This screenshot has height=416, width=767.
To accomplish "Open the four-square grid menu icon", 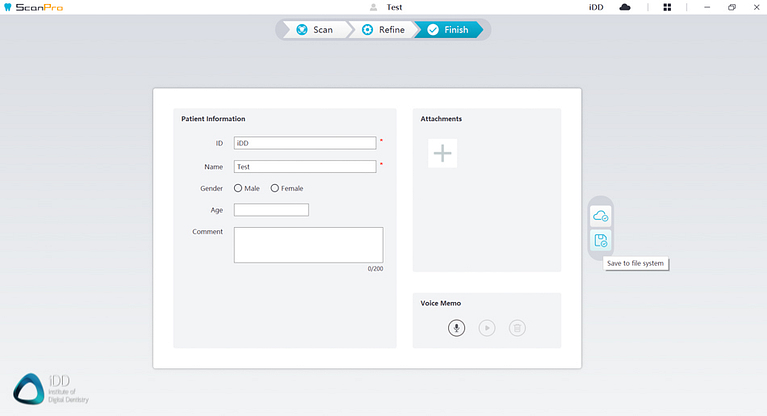I will tap(667, 7).
